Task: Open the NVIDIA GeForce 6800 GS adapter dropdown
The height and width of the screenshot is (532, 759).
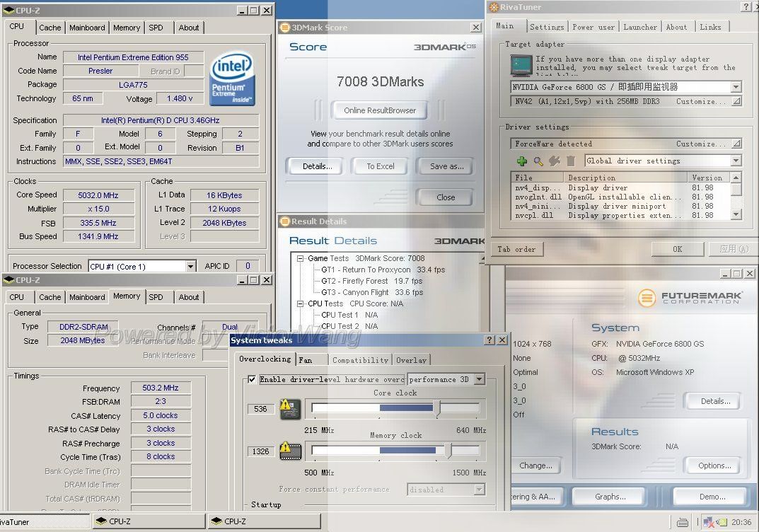Action: tap(736, 87)
